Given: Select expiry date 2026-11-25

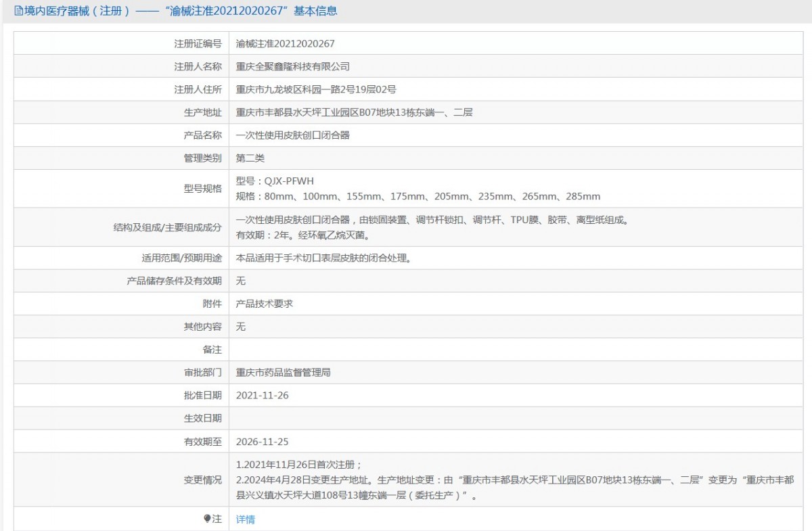Looking at the screenshot, I should (x=263, y=442).
